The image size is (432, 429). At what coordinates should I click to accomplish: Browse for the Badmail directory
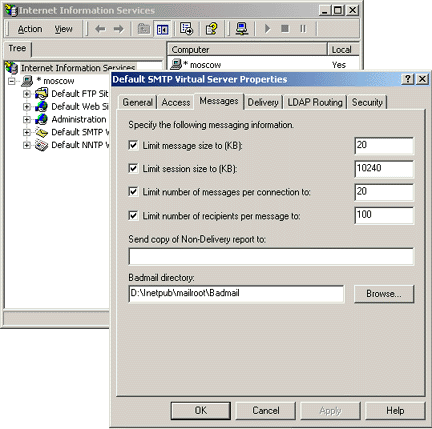coord(384,294)
